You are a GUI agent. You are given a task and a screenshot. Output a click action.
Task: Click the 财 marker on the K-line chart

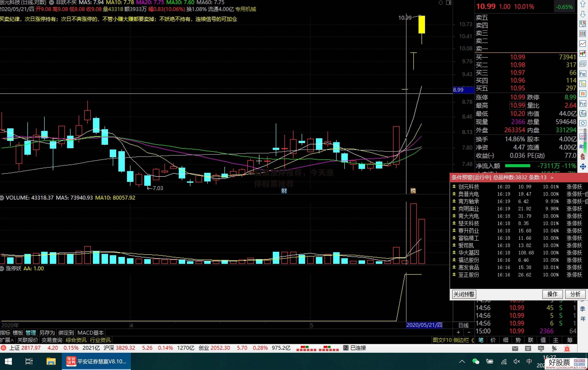pos(284,191)
